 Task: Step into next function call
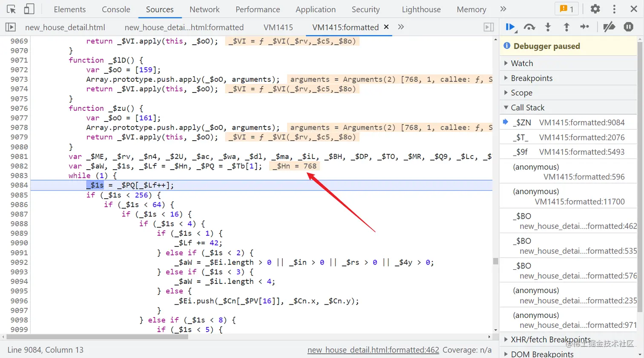[548, 27]
